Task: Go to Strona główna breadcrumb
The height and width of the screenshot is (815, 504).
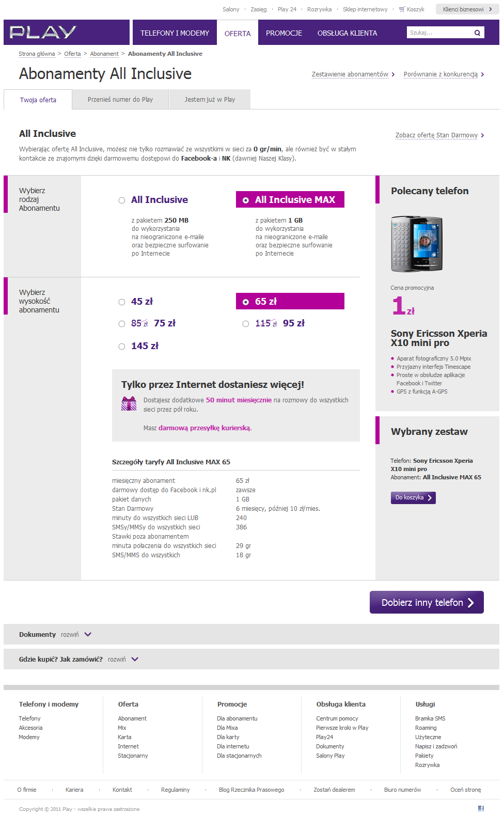Action: pyautogui.click(x=37, y=54)
